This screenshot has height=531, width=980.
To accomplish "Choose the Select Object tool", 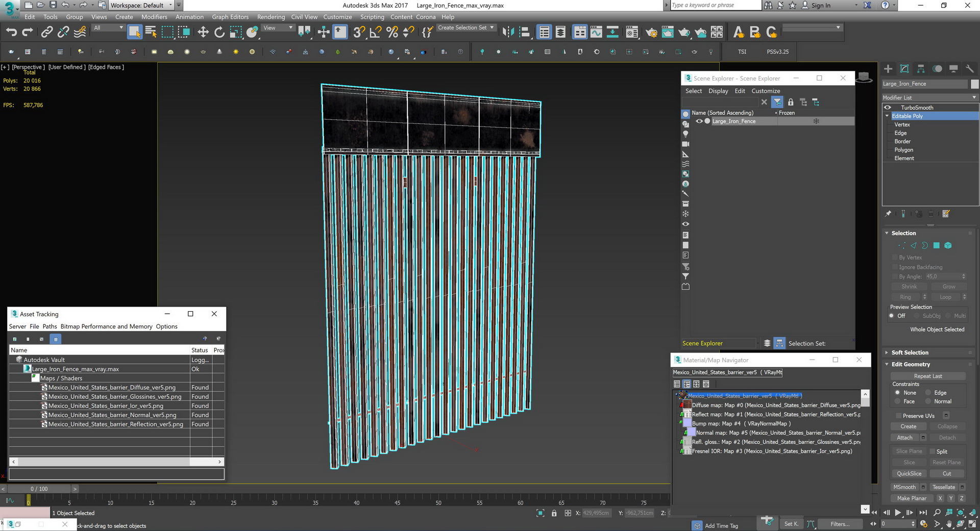I will coord(134,32).
